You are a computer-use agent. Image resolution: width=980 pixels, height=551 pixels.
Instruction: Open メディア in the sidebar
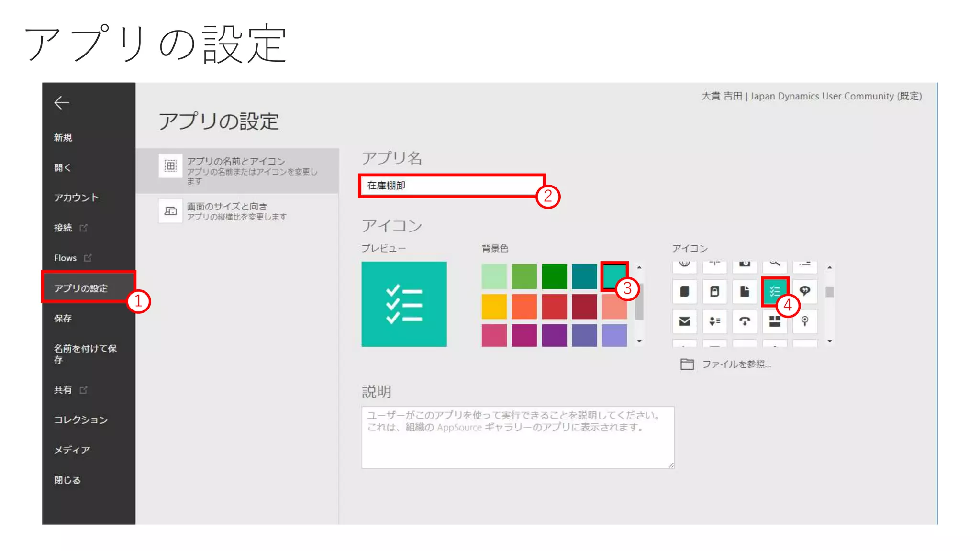click(x=72, y=450)
